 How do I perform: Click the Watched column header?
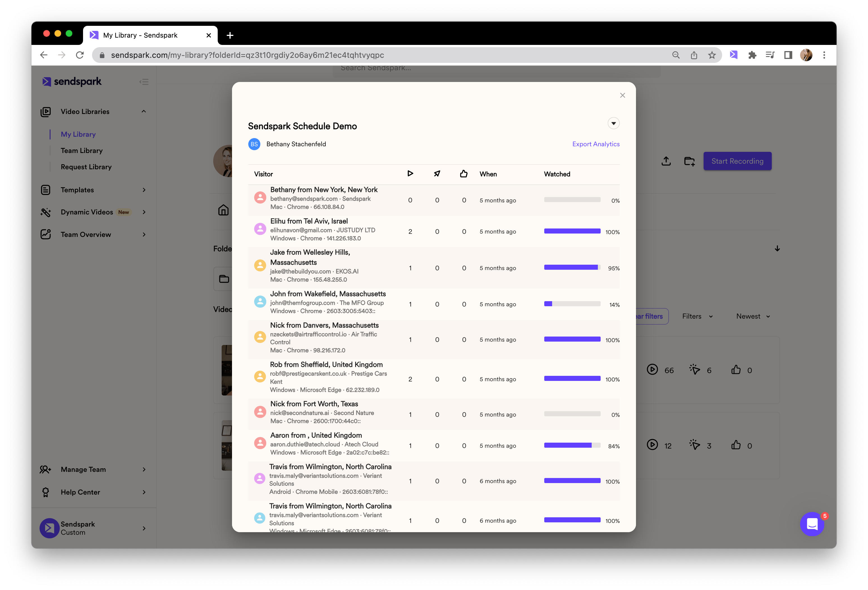[x=557, y=174]
